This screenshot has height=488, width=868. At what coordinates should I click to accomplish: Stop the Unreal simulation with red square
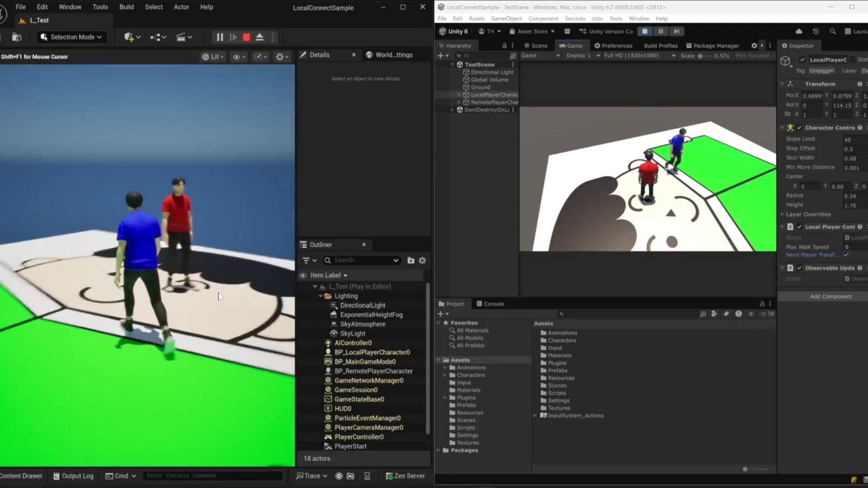pos(246,37)
